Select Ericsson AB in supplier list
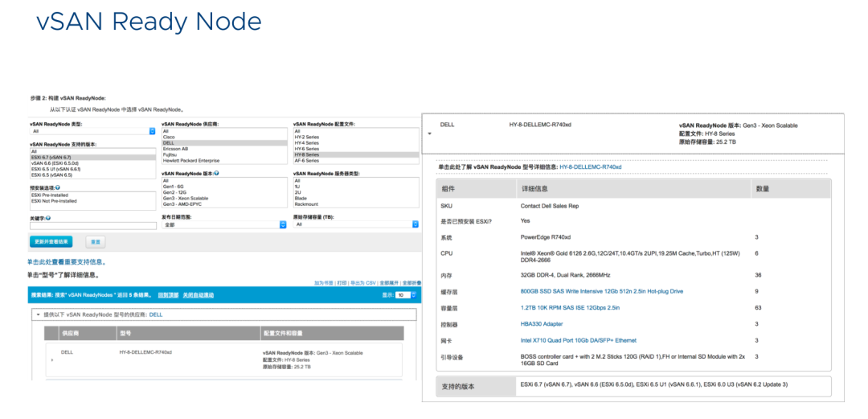The width and height of the screenshot is (868, 419). click(224, 149)
